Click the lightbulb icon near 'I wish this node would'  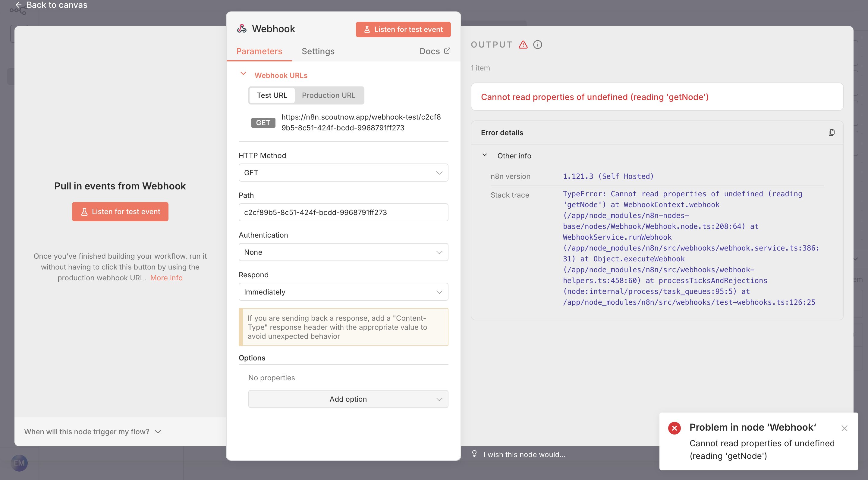point(475,454)
